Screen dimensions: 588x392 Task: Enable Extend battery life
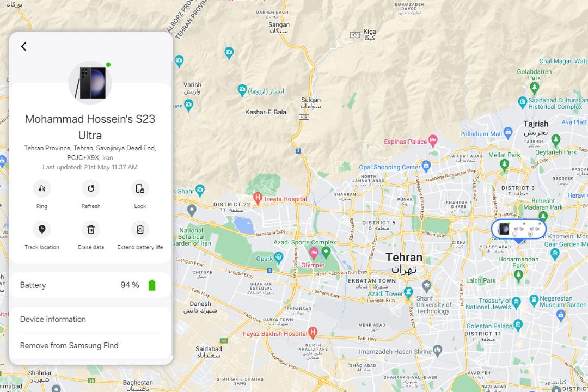coord(140,229)
